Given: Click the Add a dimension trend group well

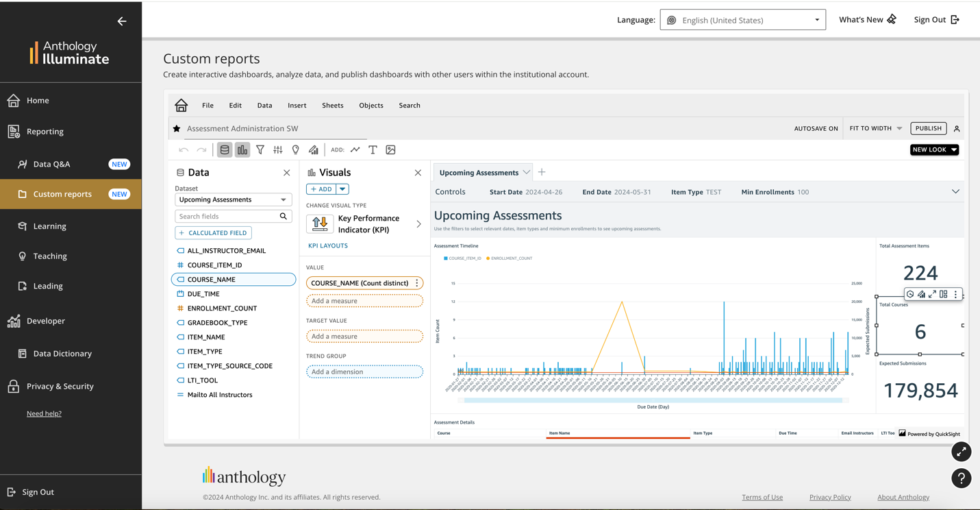Looking at the screenshot, I should click(x=364, y=372).
